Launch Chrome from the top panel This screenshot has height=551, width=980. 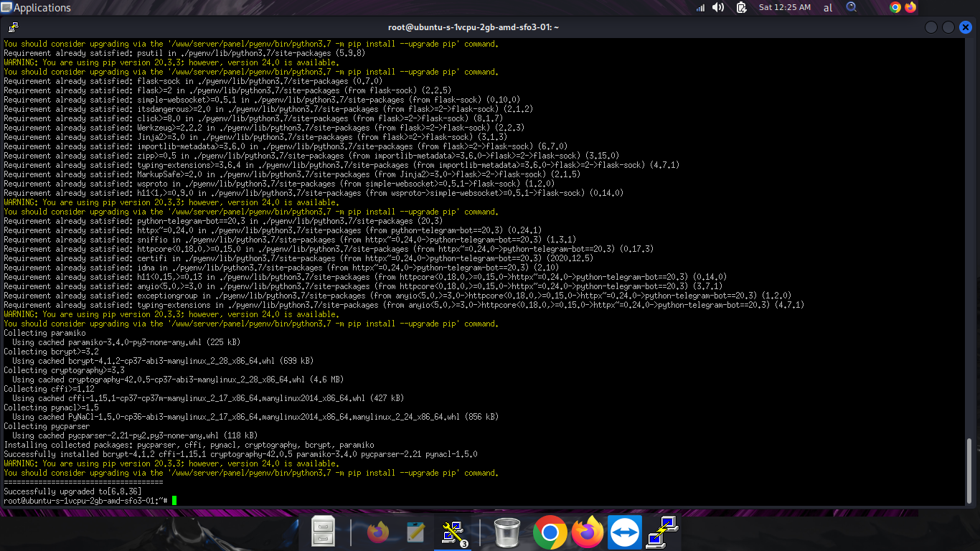[x=895, y=7]
